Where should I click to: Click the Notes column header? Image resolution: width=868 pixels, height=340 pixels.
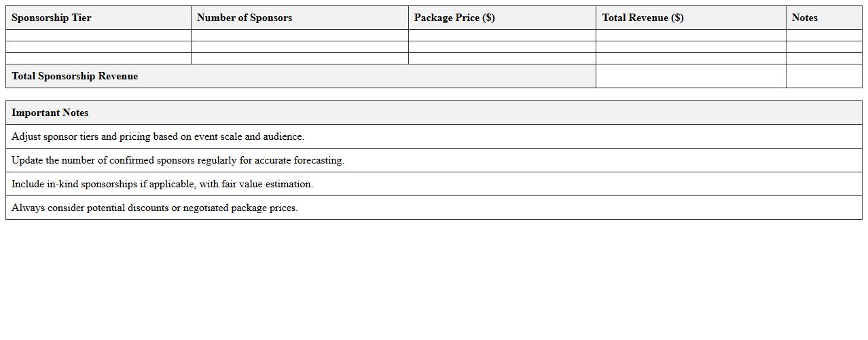tap(805, 18)
